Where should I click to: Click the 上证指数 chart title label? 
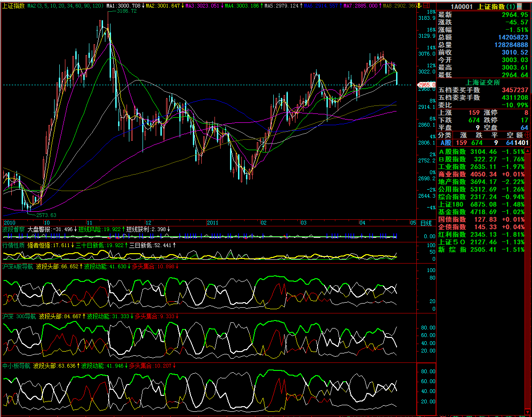pyautogui.click(x=13, y=6)
